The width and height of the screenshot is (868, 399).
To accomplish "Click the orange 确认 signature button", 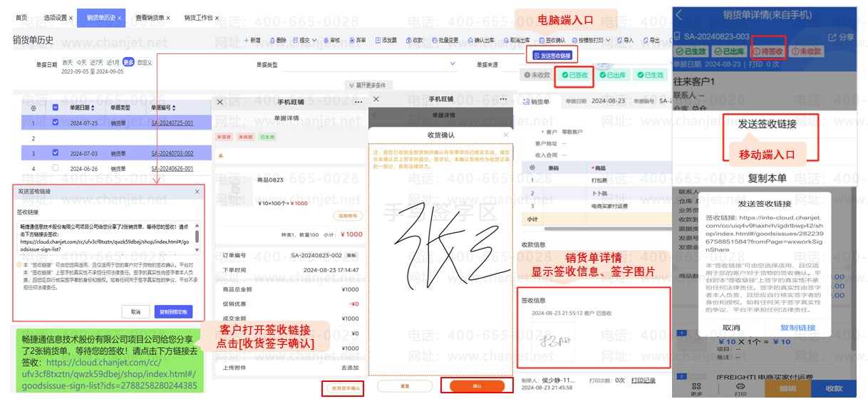I will 477,385.
